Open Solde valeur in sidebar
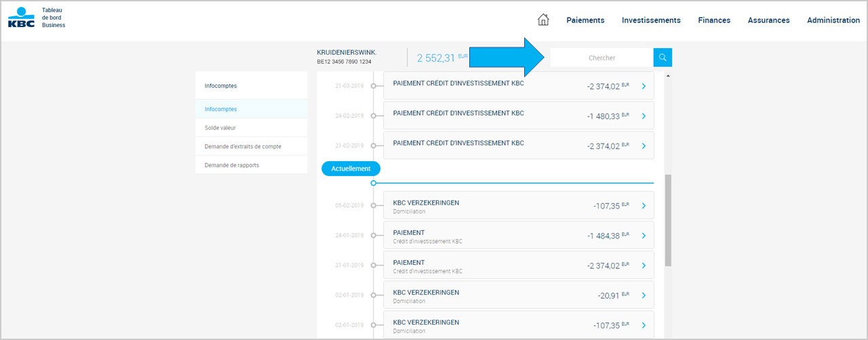The height and width of the screenshot is (340, 868). 251,127
